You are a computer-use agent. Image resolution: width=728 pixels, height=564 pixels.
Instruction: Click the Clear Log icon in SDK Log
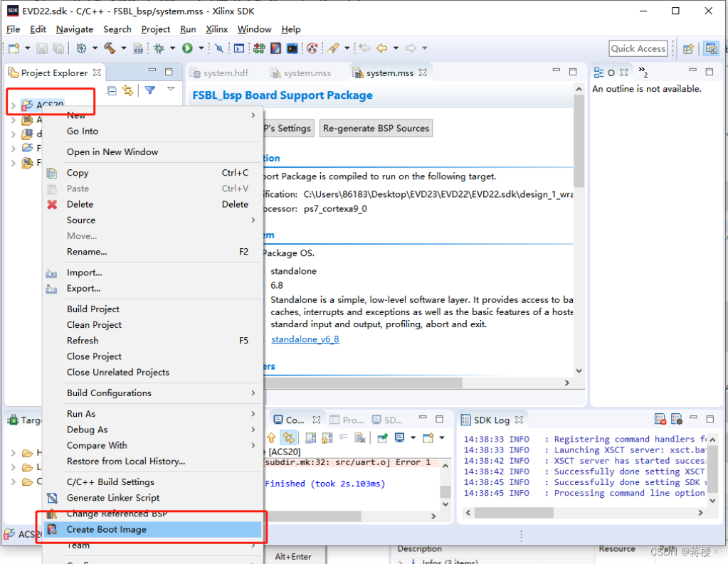(x=660, y=419)
